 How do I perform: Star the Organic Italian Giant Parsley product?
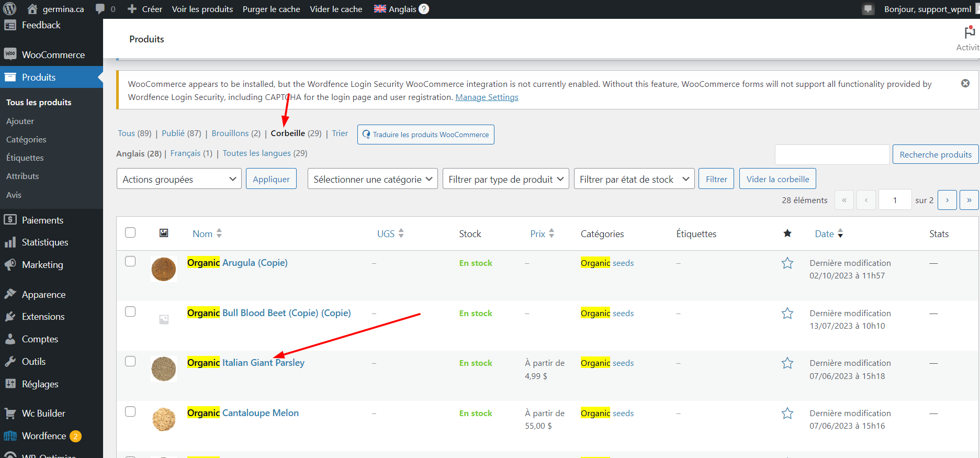click(x=787, y=363)
